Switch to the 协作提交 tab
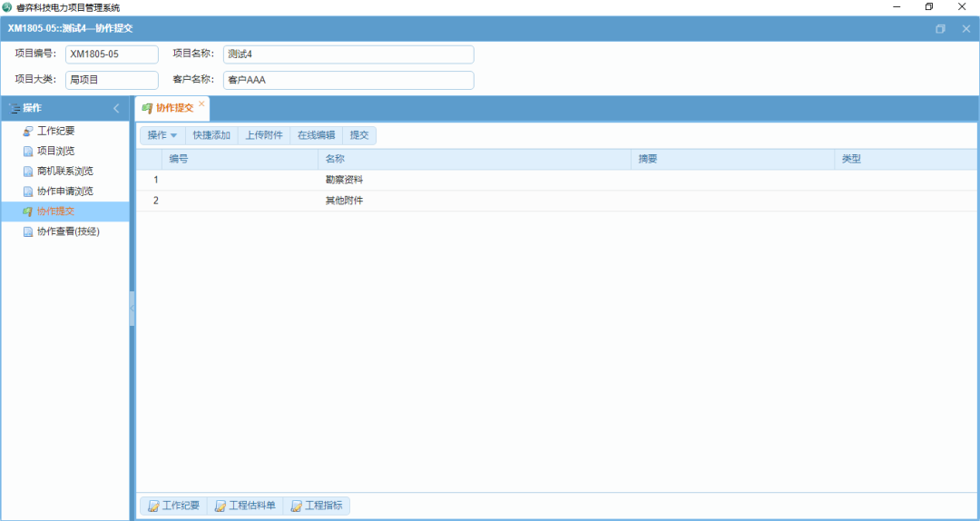Screen dimensions: 980x521 pyautogui.click(x=173, y=108)
